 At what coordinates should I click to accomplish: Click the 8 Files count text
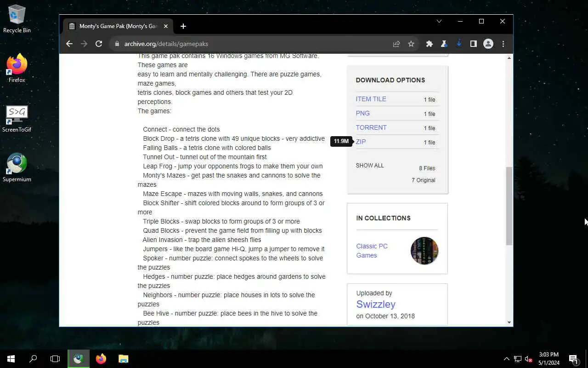[x=427, y=168]
